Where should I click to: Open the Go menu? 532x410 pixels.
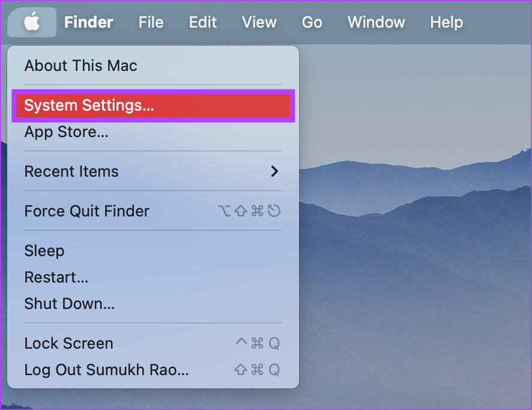tap(312, 22)
